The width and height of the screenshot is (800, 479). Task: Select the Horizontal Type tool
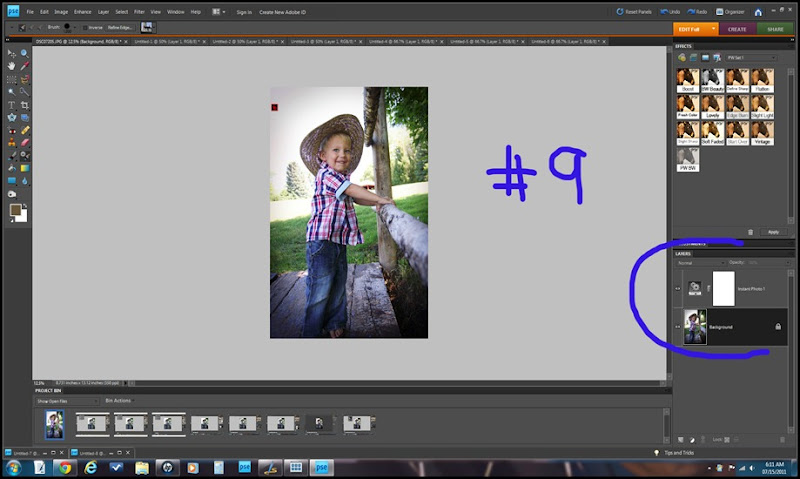(11, 104)
